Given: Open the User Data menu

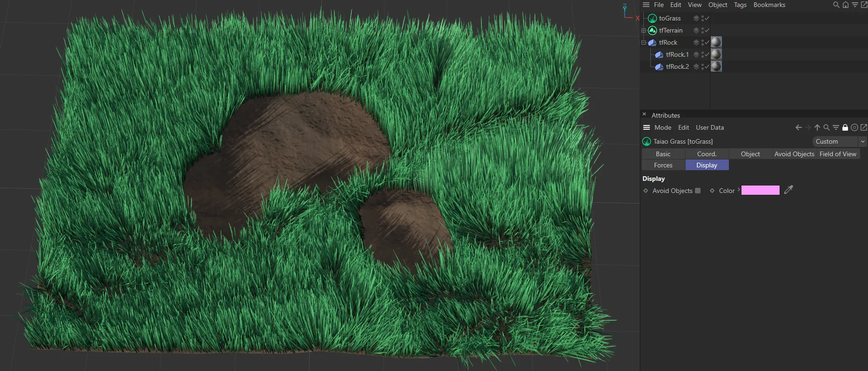Looking at the screenshot, I should (x=710, y=127).
